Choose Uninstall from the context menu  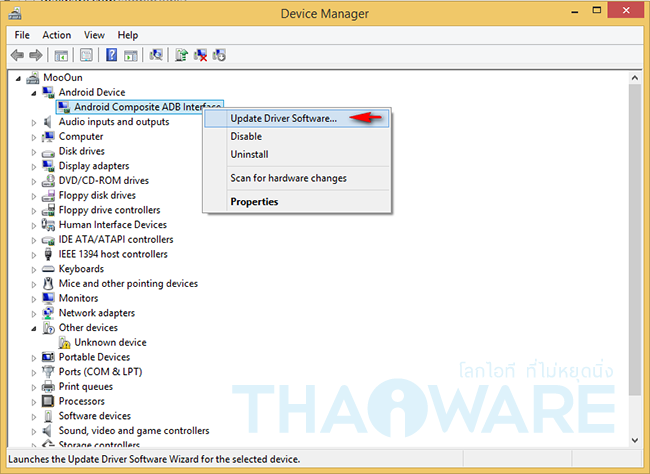pyautogui.click(x=297, y=154)
